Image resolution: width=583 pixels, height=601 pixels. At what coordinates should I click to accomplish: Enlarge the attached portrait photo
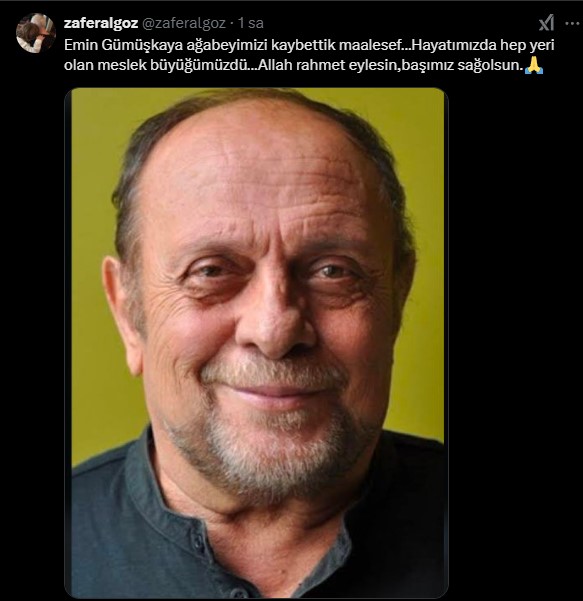click(256, 343)
